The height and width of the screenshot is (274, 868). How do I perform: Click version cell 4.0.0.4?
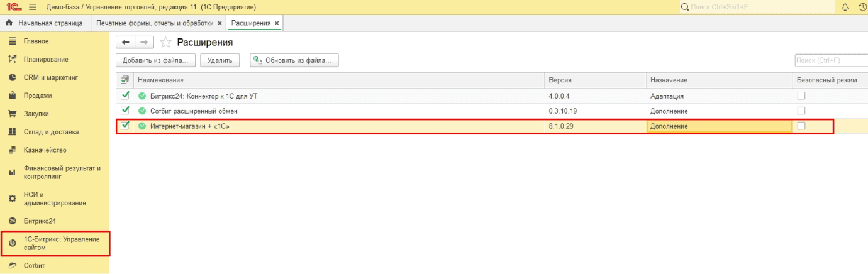click(x=596, y=96)
